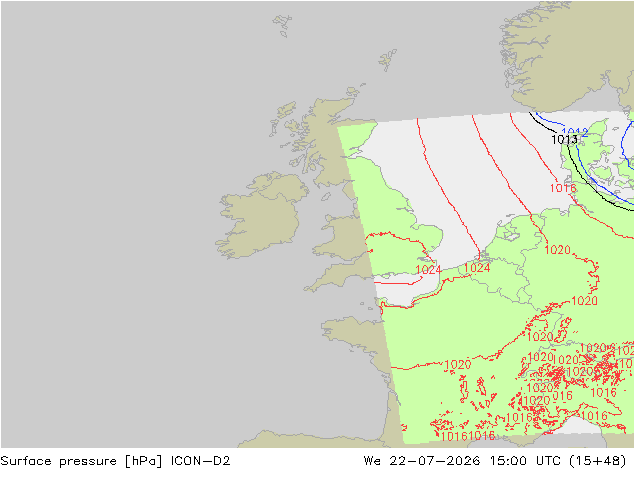Click the "Surface pressure [hPa] ICON-D2" caption
Image resolution: width=634 pixels, height=490 pixels.
pos(115,461)
